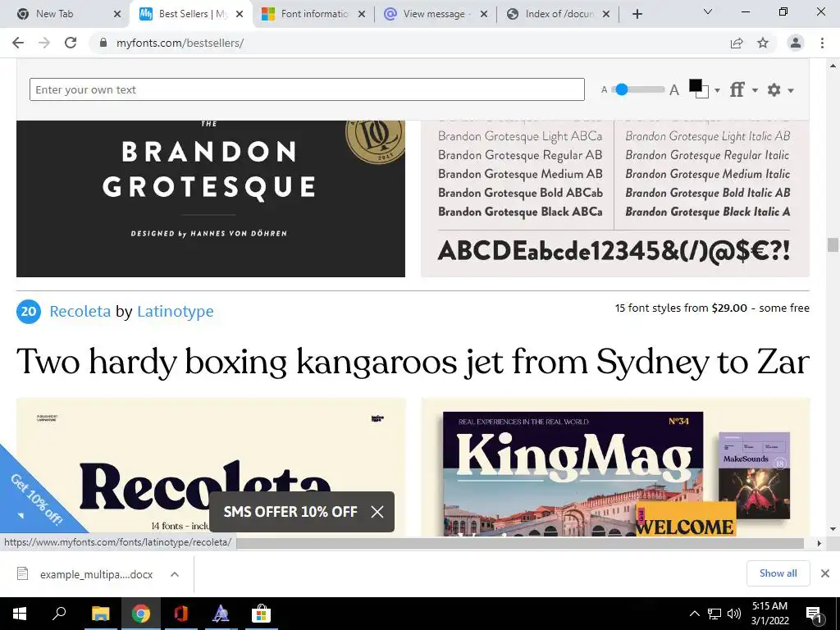This screenshot has width=840, height=630.
Task: Open the KingMag Recoleta sample image
Action: pyautogui.click(x=615, y=467)
